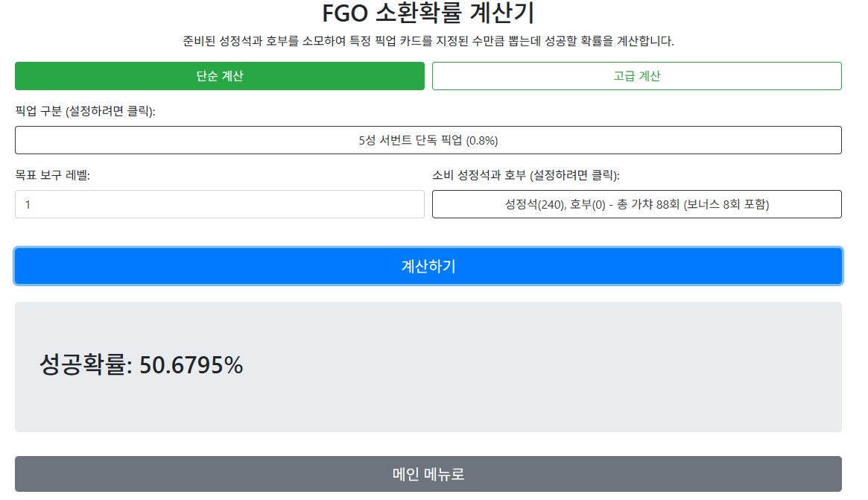This screenshot has width=868, height=500.
Task: Open the 성정석(240), 호부(0) settings selector
Action: [x=636, y=204]
